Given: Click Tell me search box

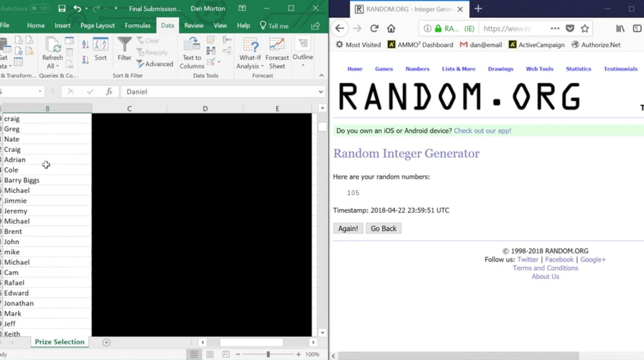Looking at the screenshot, I should pos(274,26).
